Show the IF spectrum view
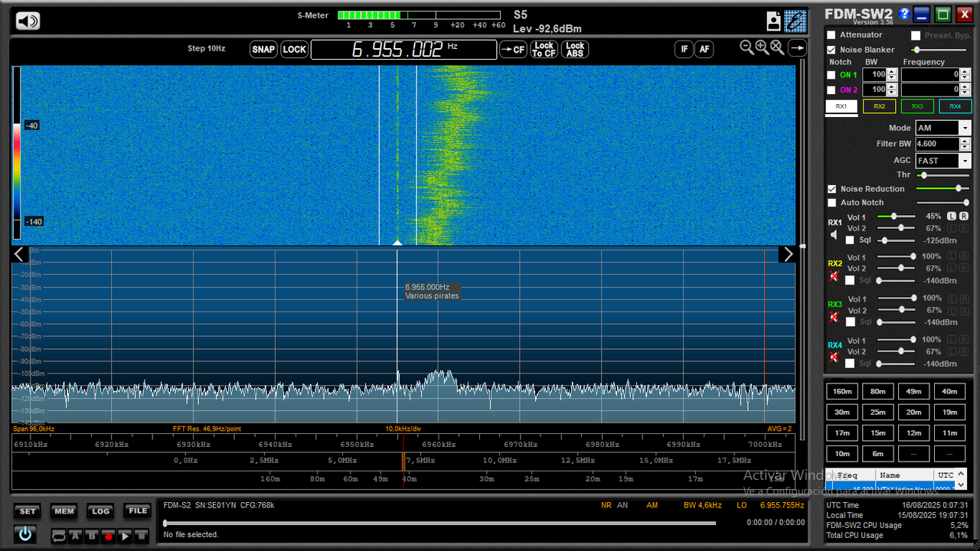The image size is (980, 551). pyautogui.click(x=684, y=49)
